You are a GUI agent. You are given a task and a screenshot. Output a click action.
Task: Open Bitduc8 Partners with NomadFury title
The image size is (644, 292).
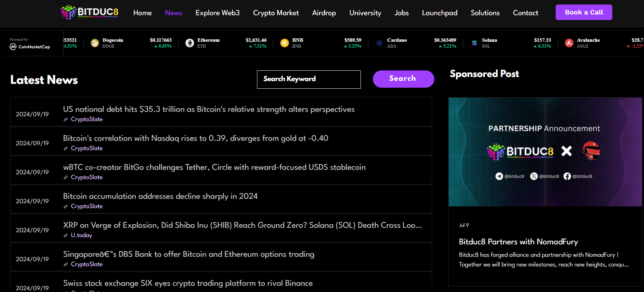coord(518,242)
